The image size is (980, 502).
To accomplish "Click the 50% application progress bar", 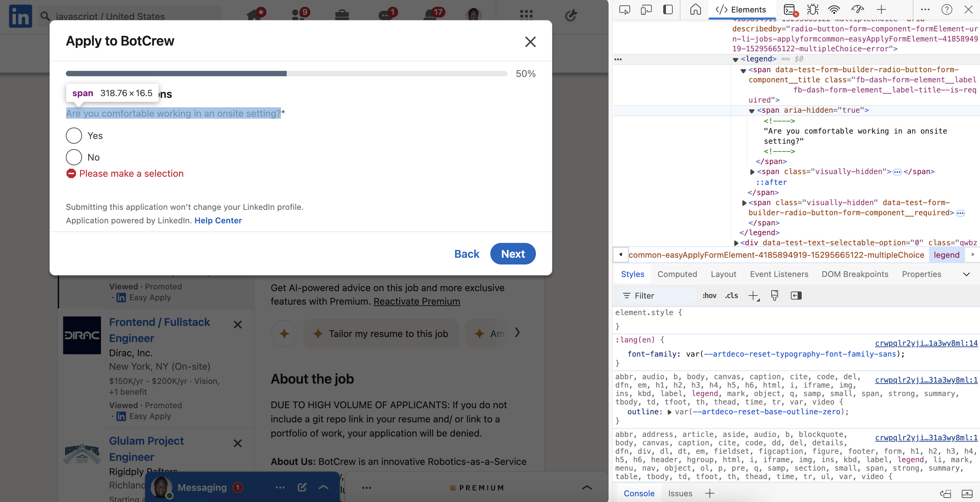I will [x=286, y=74].
